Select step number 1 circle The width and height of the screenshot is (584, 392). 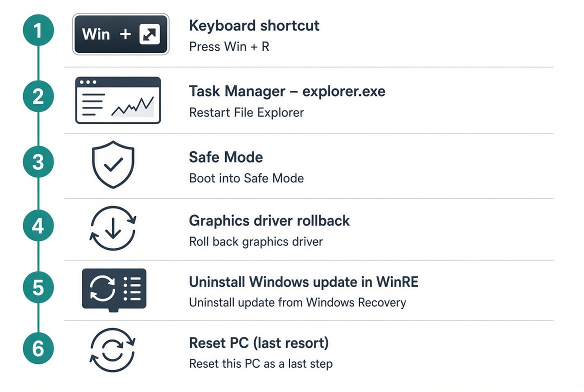click(38, 30)
